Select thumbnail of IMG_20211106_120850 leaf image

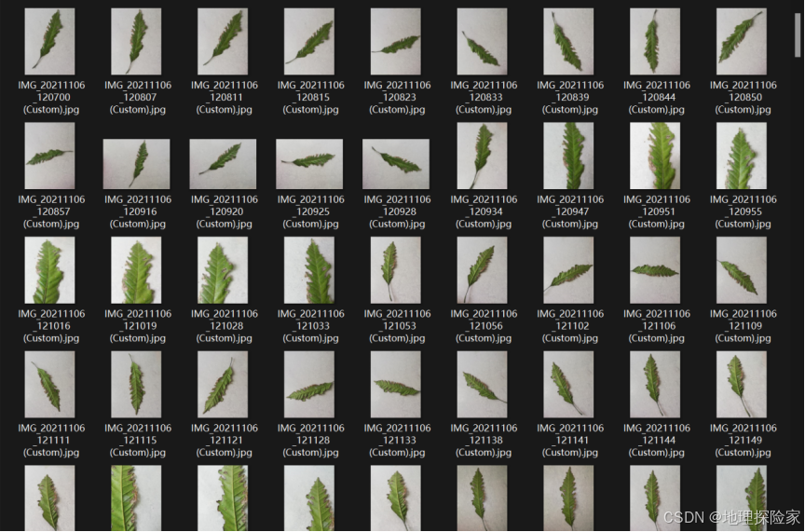[x=742, y=42]
